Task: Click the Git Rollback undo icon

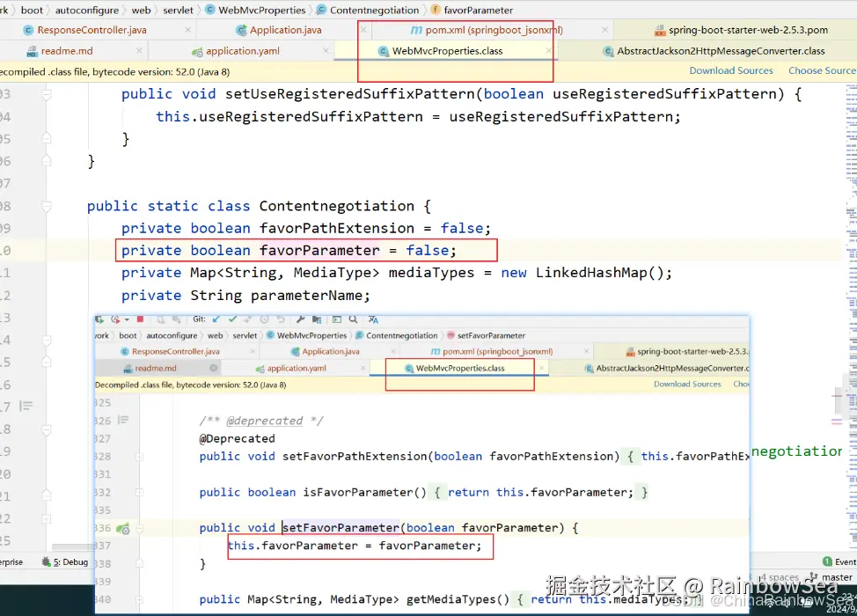Action: [281, 319]
